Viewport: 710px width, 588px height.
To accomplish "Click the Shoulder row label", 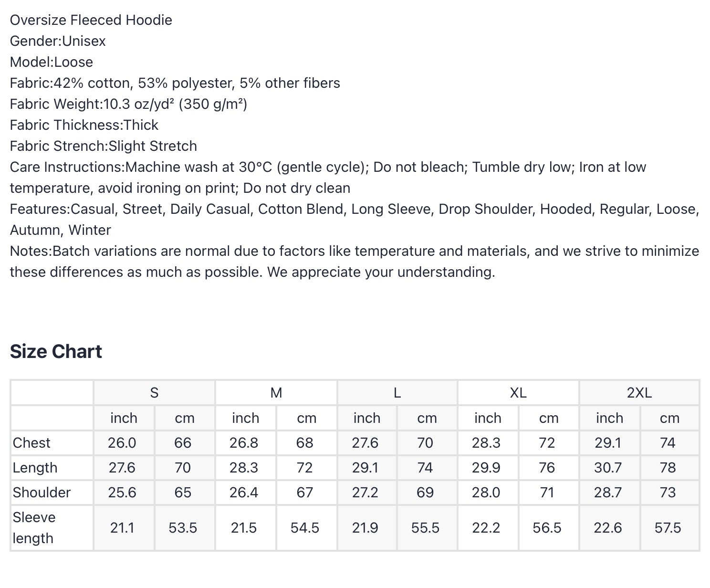I will (42, 493).
